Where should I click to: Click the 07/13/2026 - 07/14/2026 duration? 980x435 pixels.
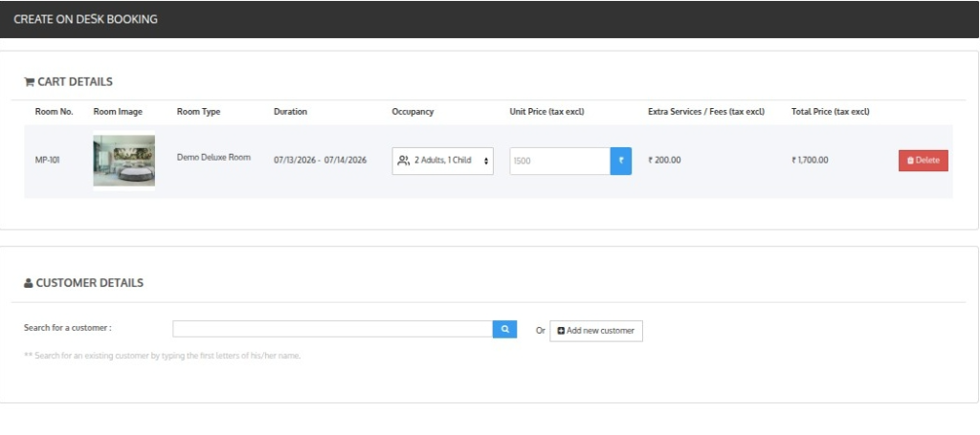320,161
